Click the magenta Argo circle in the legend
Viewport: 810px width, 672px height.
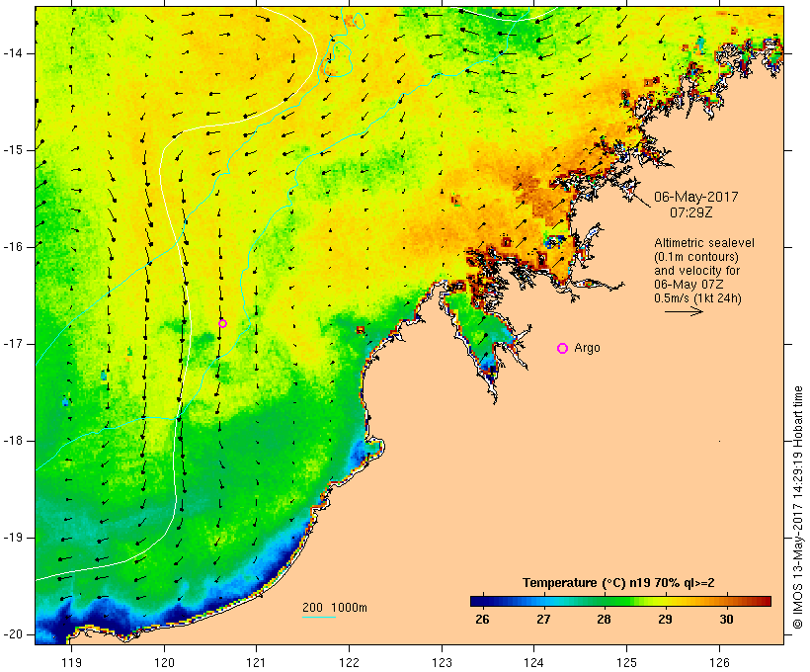point(563,349)
